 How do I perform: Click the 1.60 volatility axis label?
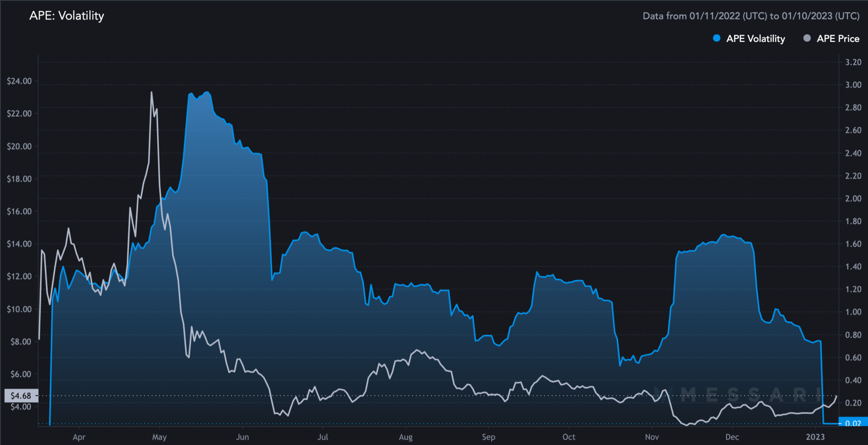pyautogui.click(x=853, y=244)
